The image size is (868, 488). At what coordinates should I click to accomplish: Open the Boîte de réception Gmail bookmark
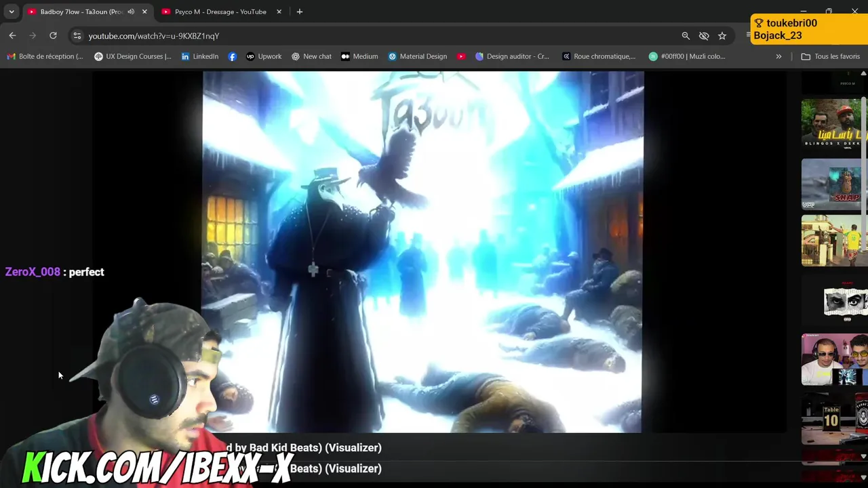click(45, 56)
